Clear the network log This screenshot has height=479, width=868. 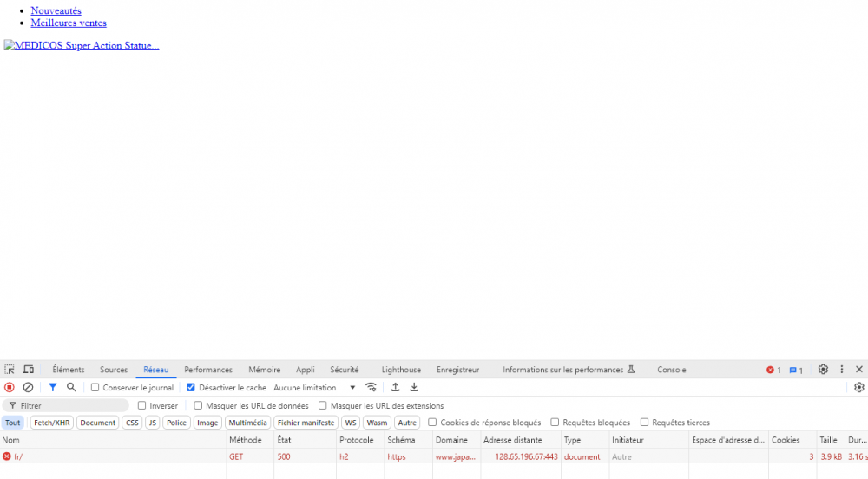[29, 387]
